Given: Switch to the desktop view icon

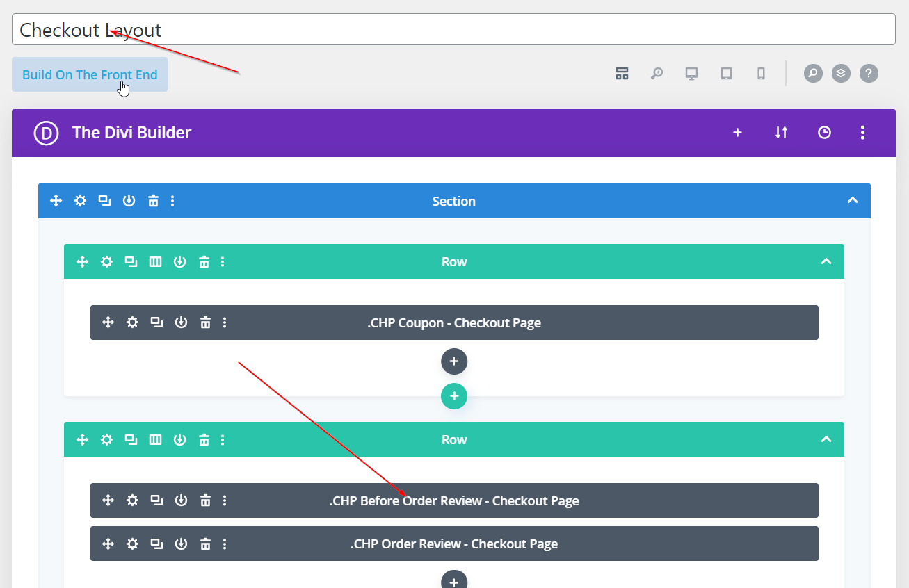Looking at the screenshot, I should pos(691,73).
